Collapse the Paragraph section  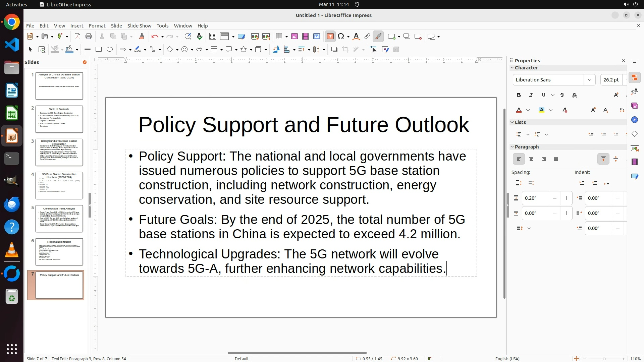click(x=512, y=147)
